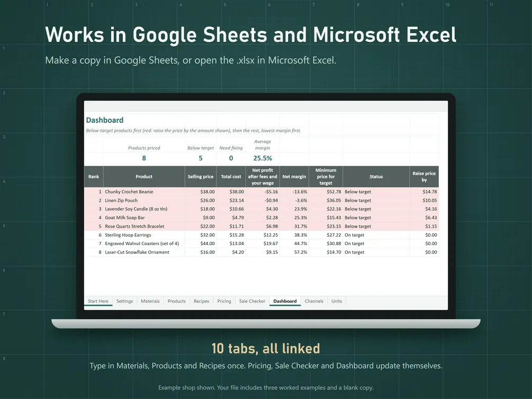Select the Rank column header
The height and width of the screenshot is (399, 532).
(x=94, y=176)
